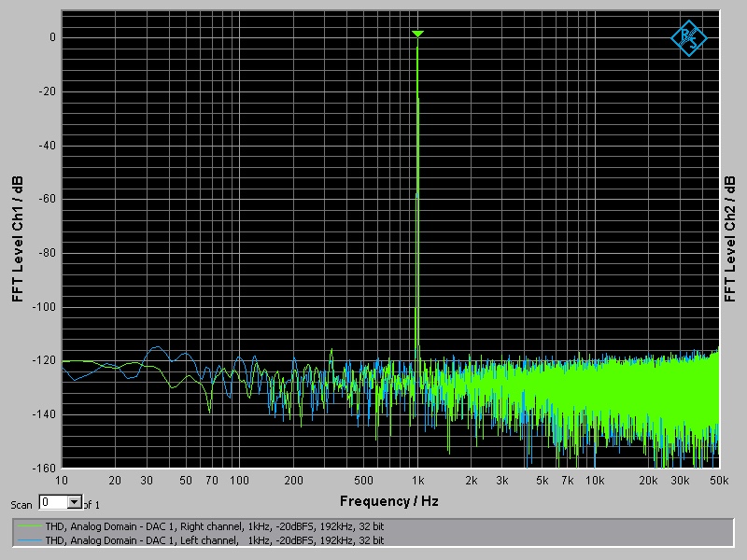
Task: Click the 50k label at axis end
Action: (x=719, y=481)
